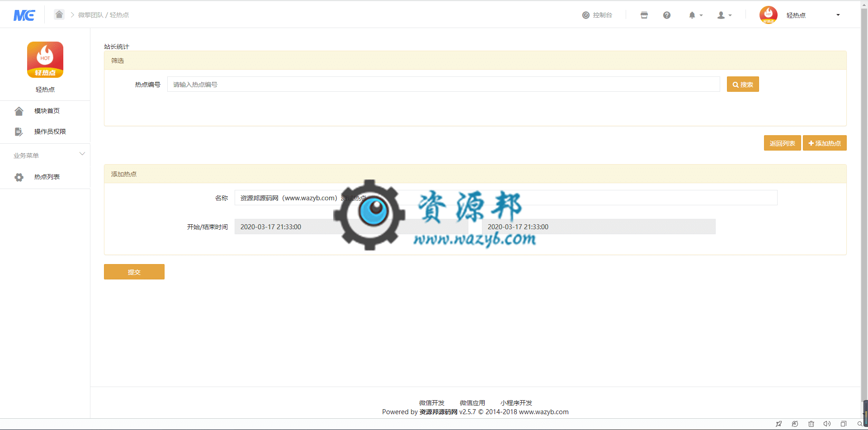Focus the 名称 name input field

(x=506, y=198)
